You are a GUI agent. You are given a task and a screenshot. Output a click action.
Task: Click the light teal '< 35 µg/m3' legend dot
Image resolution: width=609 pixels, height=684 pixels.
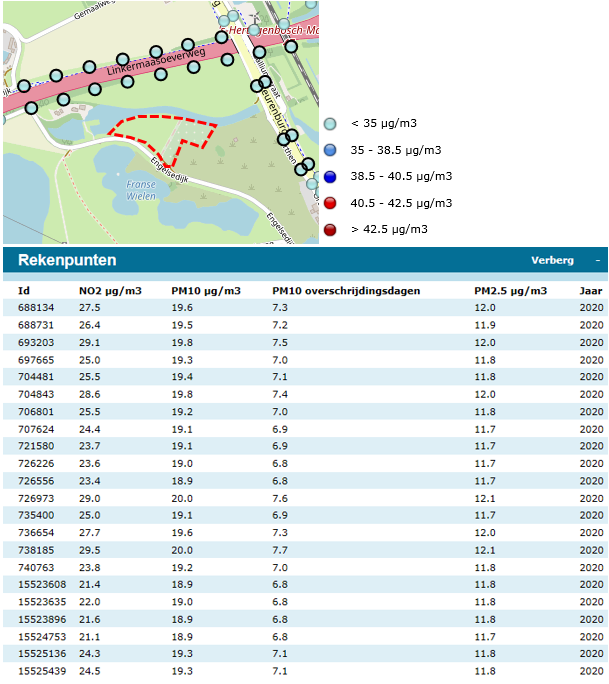[x=330, y=124]
